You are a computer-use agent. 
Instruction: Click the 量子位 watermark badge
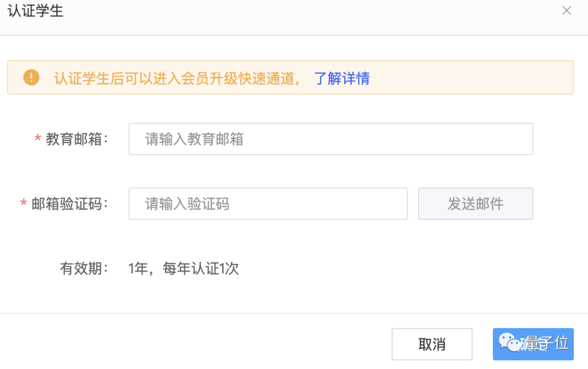click(x=533, y=344)
